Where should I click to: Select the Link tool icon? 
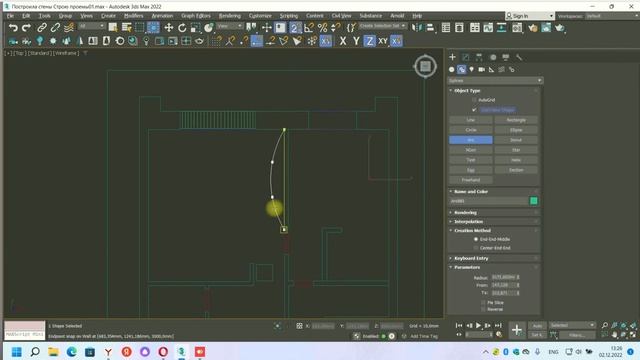tap(42, 28)
